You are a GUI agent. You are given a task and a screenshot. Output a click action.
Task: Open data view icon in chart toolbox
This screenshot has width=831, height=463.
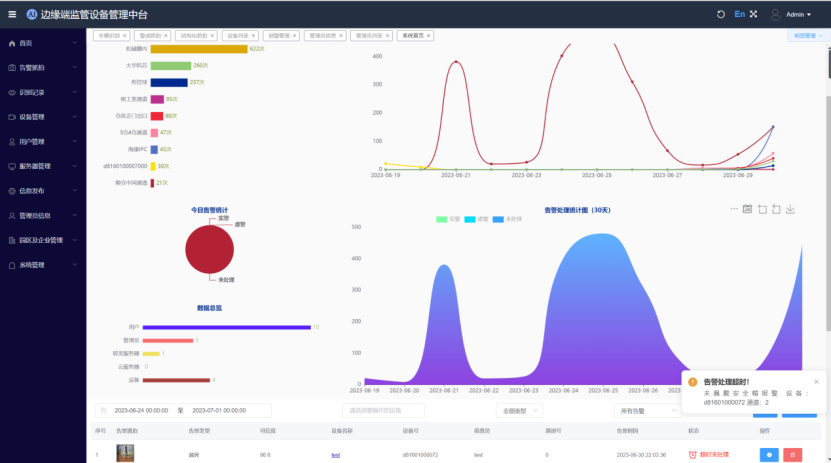[747, 209]
